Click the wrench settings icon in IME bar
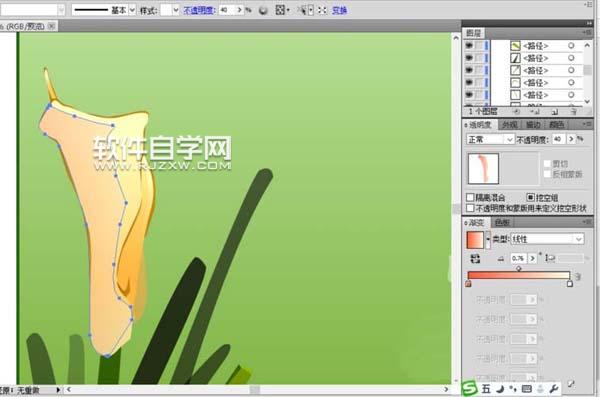Image resolution: width=600 pixels, height=397 pixels. (x=554, y=389)
